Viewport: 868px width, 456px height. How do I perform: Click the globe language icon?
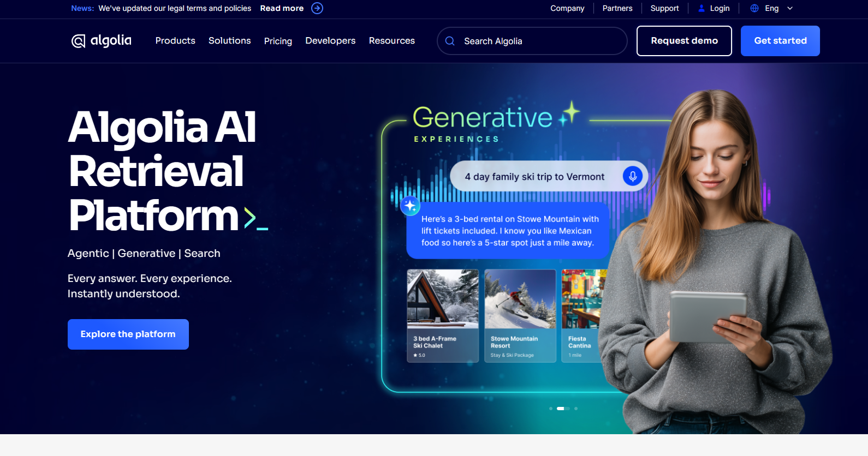[754, 8]
